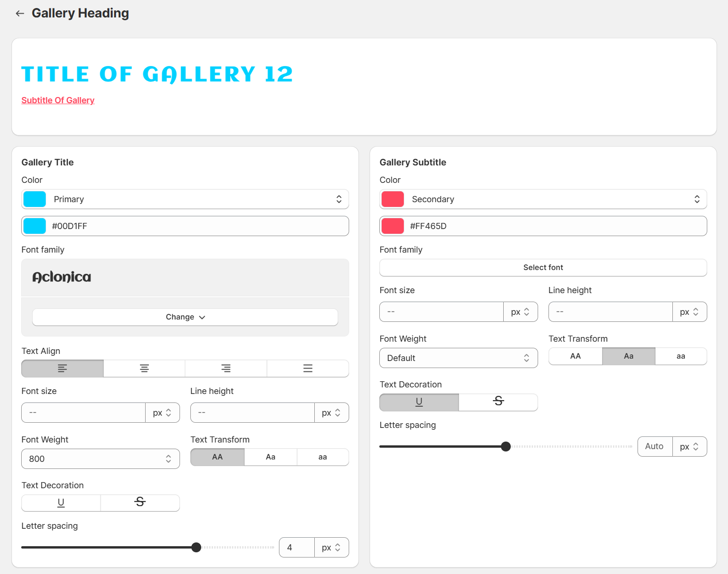
Task: Set subtitle text transform to lowercase aa
Action: coord(681,356)
